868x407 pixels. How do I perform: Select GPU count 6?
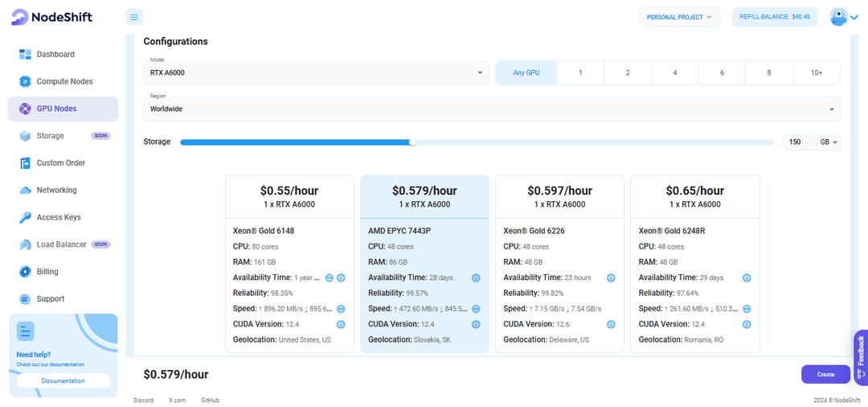coord(722,72)
